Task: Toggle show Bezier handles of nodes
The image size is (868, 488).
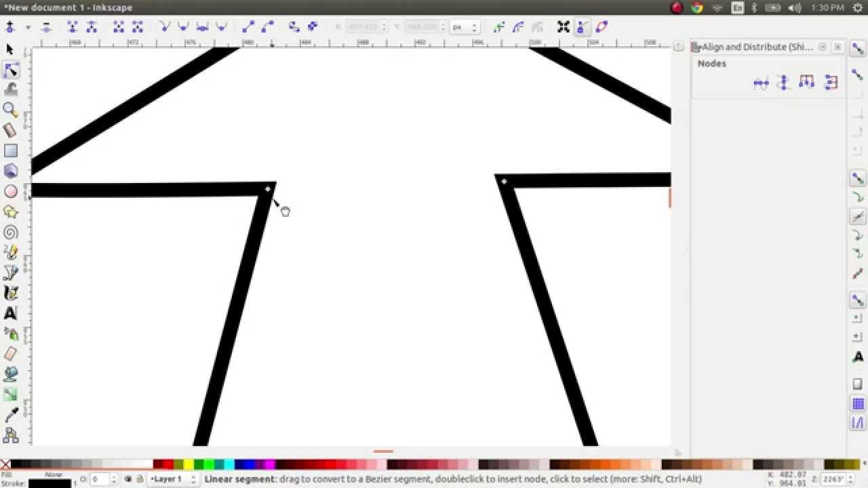Action: point(583,27)
